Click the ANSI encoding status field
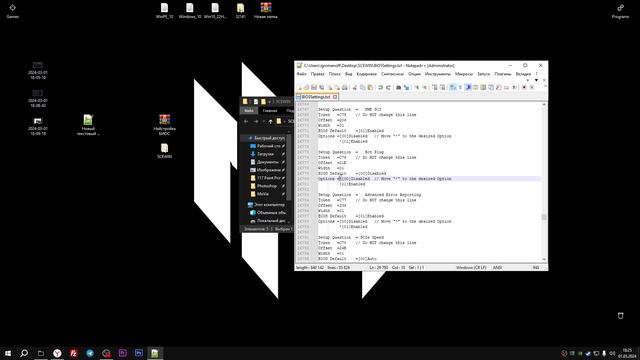The width and height of the screenshot is (640, 360). tap(497, 268)
